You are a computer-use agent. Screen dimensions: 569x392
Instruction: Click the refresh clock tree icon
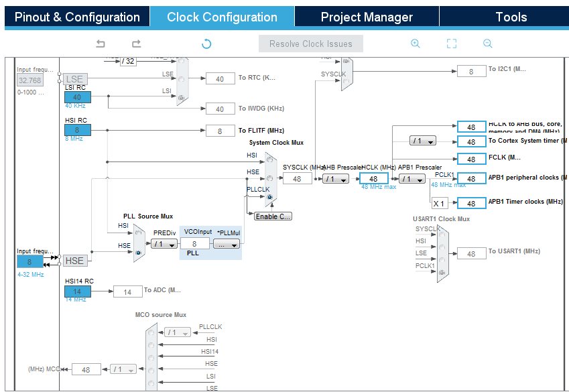[x=206, y=44]
